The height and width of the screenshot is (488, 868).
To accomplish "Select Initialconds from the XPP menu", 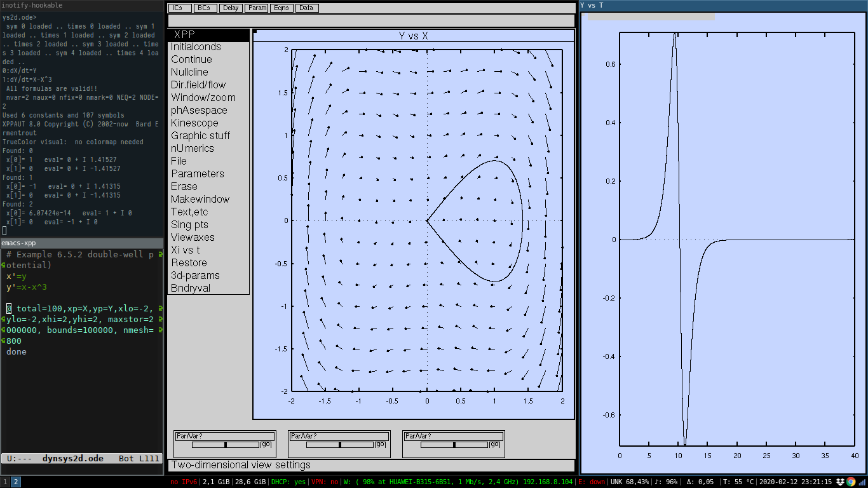I will pyautogui.click(x=208, y=47).
